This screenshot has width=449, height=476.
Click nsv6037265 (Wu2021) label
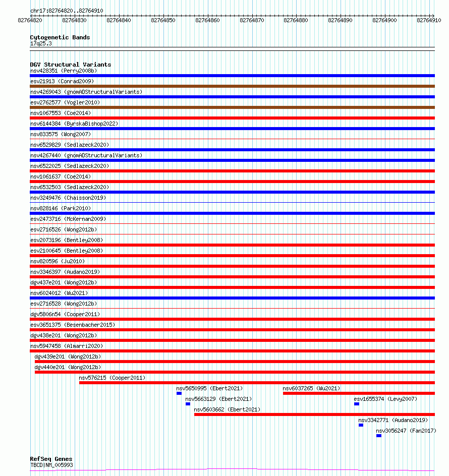[311, 389]
